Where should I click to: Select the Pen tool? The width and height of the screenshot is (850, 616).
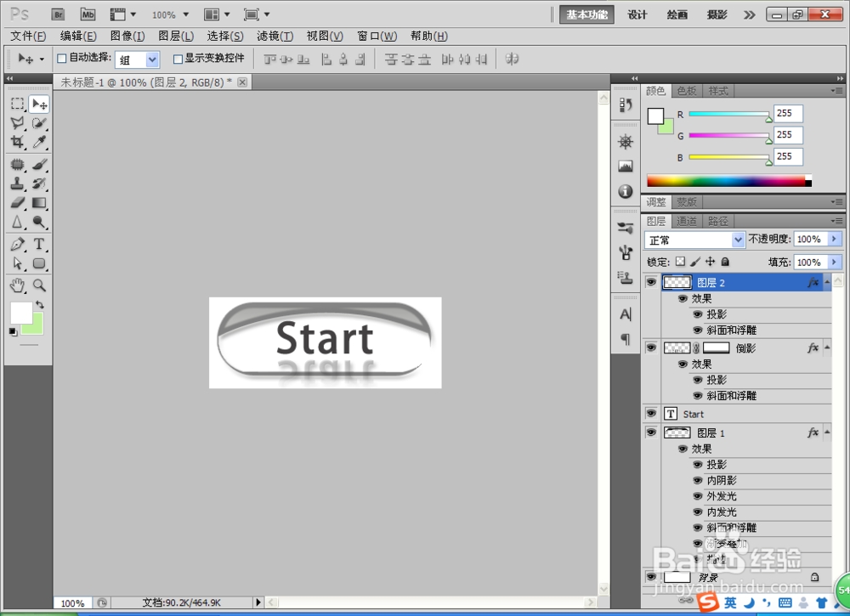point(17,244)
